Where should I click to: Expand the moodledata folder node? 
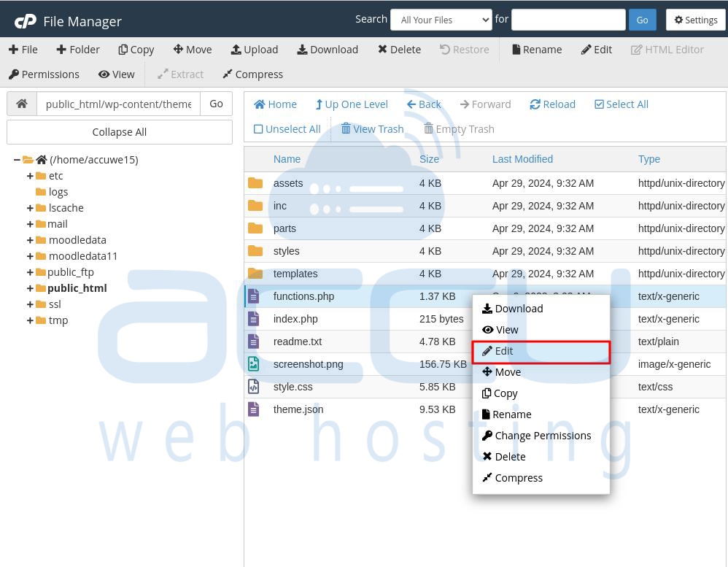[30, 240]
